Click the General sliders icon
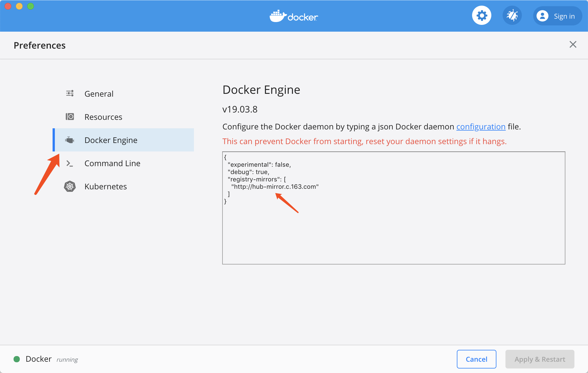 click(x=70, y=94)
